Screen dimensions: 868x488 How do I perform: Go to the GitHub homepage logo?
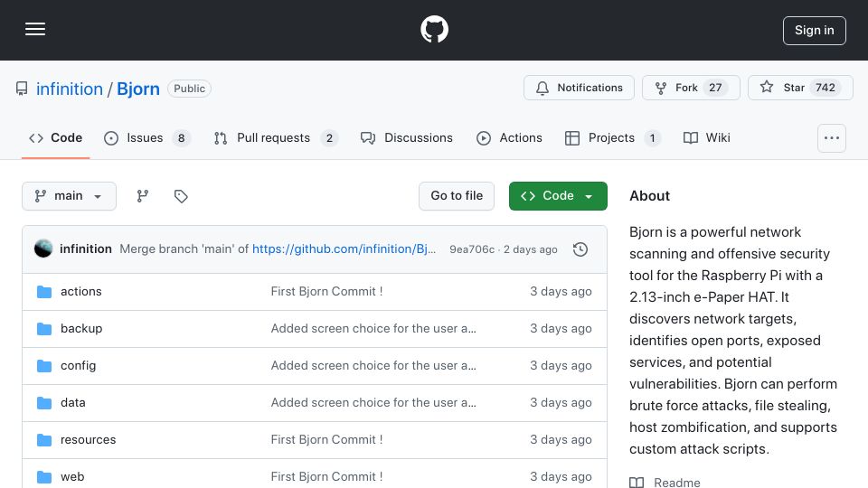pyautogui.click(x=434, y=29)
